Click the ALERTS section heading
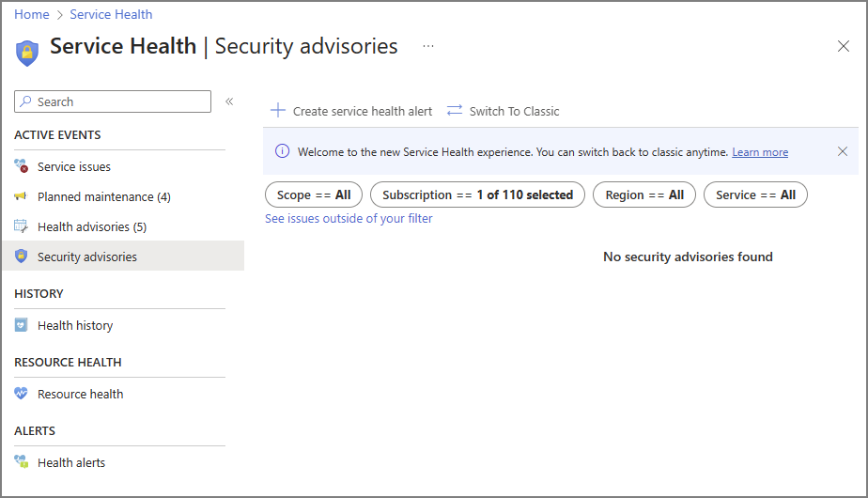 tap(35, 430)
